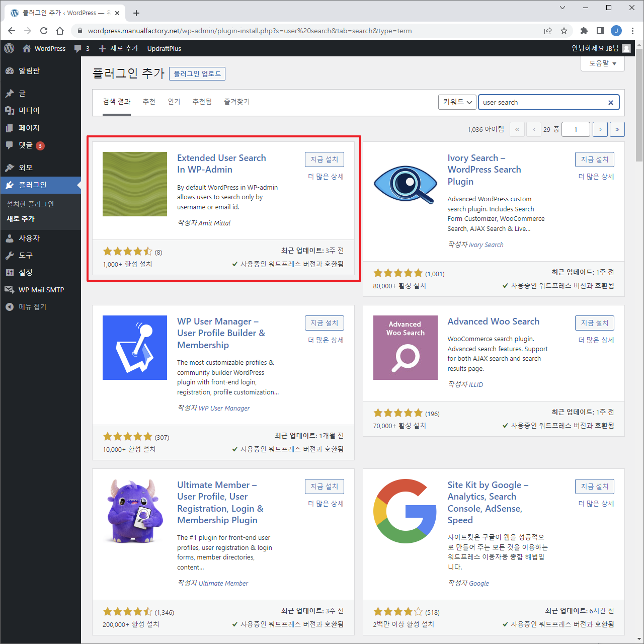The width and height of the screenshot is (644, 644).
Task: Install Ivory Search plugin now
Action: click(595, 159)
